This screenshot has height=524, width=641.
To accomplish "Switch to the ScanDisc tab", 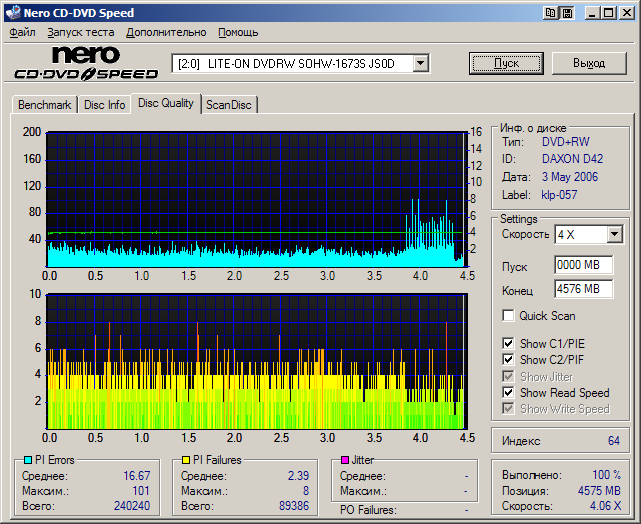I will [x=229, y=105].
